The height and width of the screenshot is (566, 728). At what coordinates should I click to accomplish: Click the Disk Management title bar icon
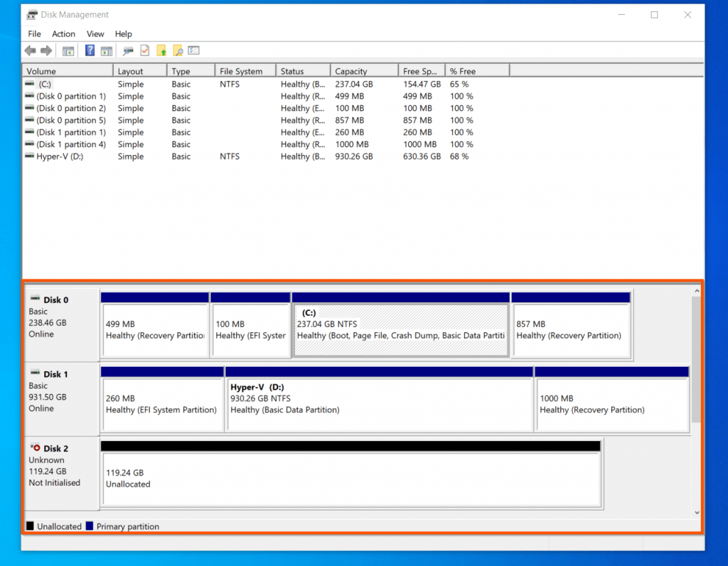31,14
